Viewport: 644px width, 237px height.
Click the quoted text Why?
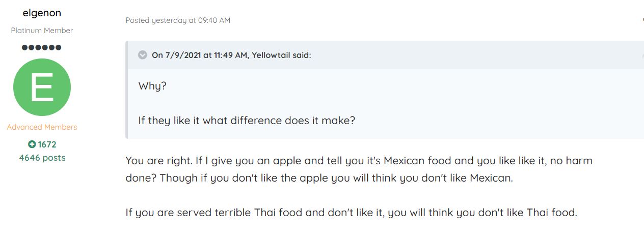point(152,86)
